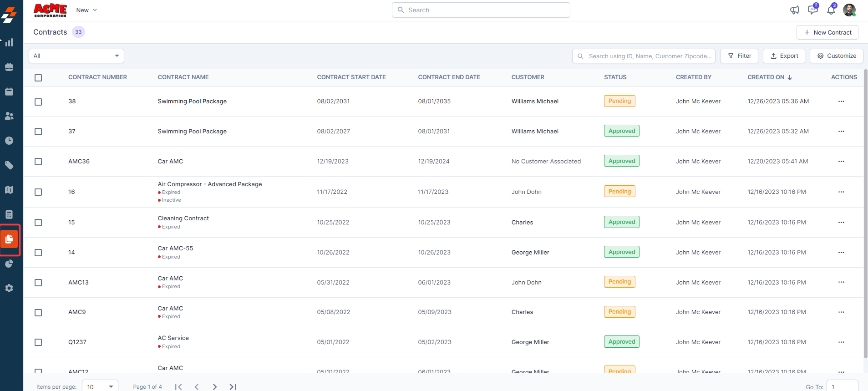Open the items per page dropdown
Image resolution: width=868 pixels, height=391 pixels.
click(100, 386)
